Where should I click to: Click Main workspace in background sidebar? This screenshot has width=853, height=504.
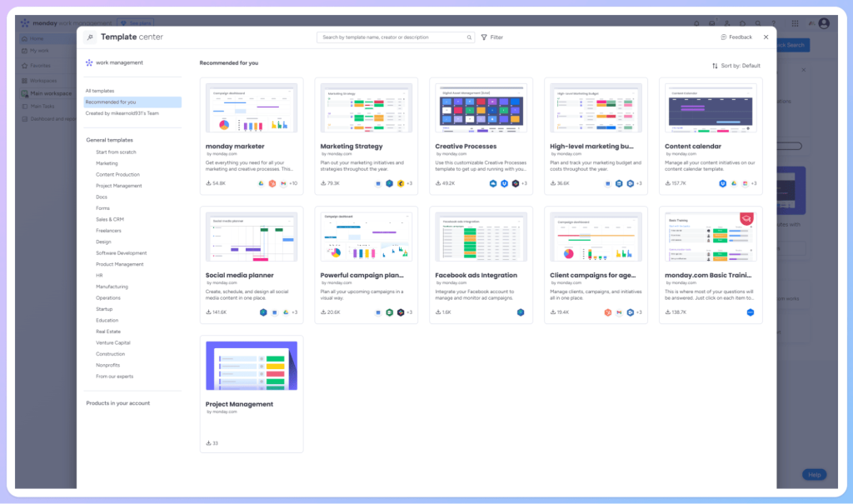click(x=51, y=93)
